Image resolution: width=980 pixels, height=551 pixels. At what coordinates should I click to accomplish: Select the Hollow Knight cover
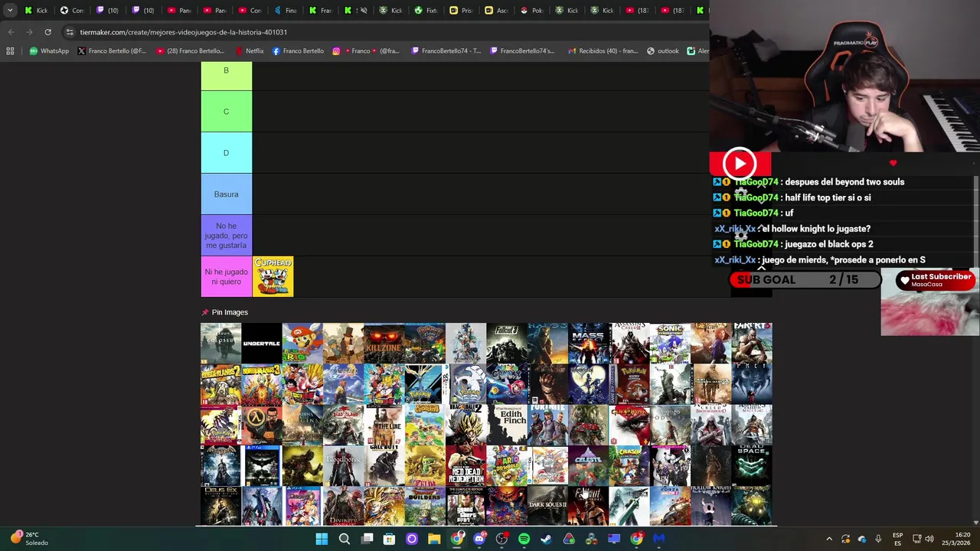pyautogui.click(x=710, y=506)
